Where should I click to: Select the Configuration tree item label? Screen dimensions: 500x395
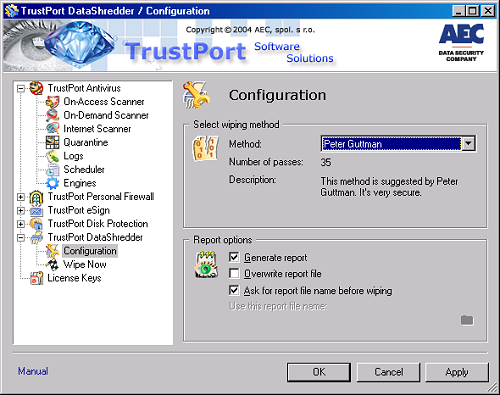(90, 251)
